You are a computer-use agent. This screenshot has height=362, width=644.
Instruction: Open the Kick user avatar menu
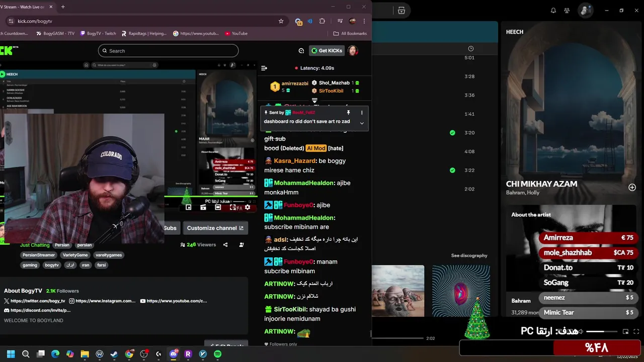tap(353, 51)
